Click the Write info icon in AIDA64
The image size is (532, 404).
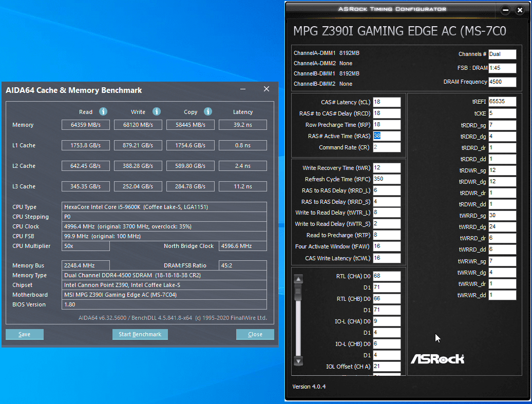(157, 111)
